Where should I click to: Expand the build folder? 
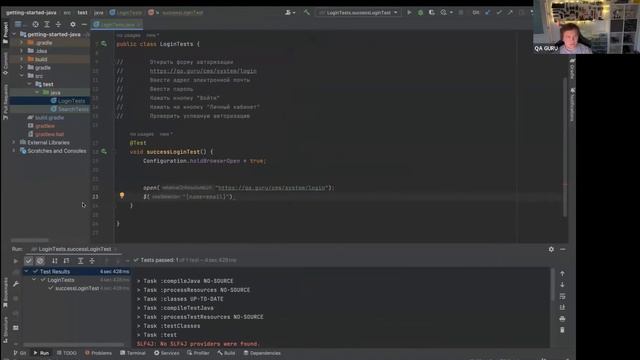22,59
